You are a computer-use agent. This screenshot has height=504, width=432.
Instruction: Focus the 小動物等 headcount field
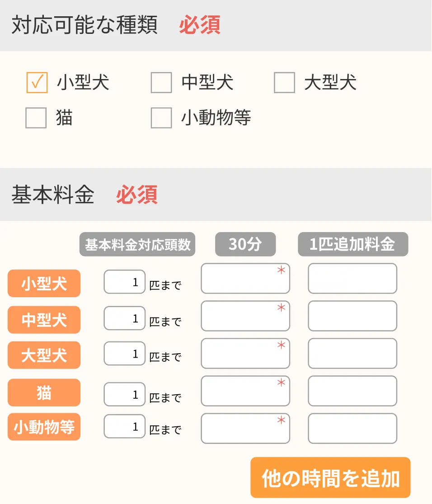(x=125, y=426)
